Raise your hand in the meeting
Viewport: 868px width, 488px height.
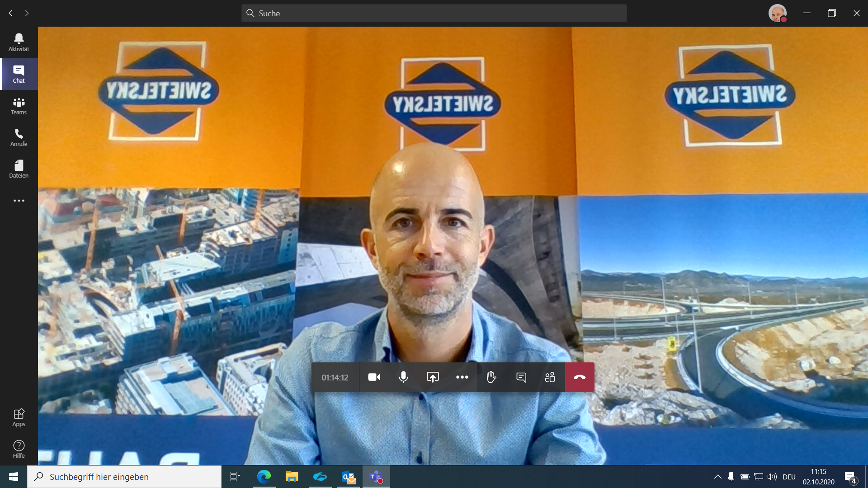click(491, 377)
